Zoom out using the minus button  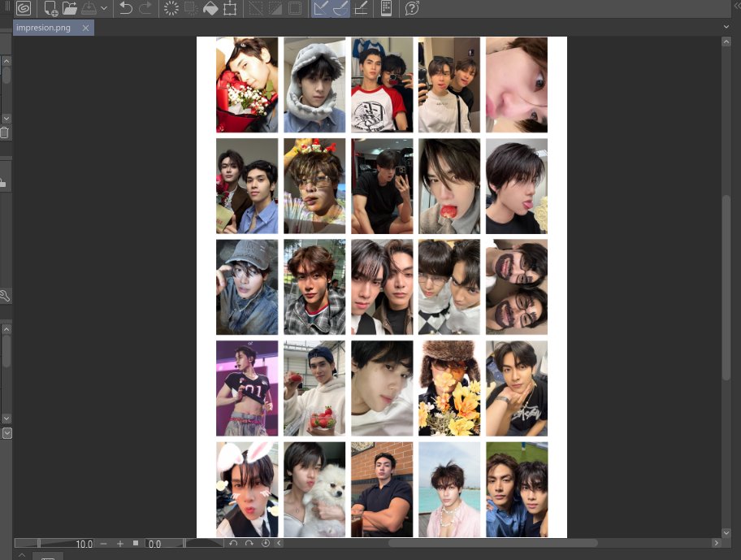pos(103,543)
